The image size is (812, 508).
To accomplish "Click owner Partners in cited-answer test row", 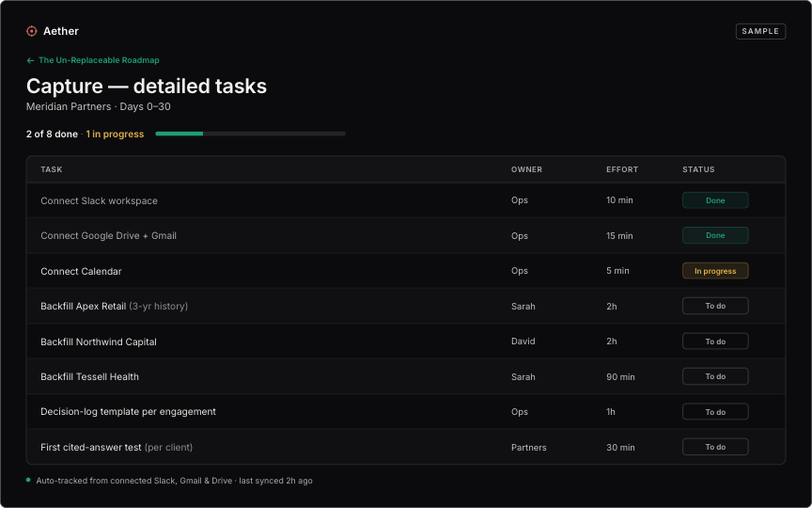I will pos(529,448).
